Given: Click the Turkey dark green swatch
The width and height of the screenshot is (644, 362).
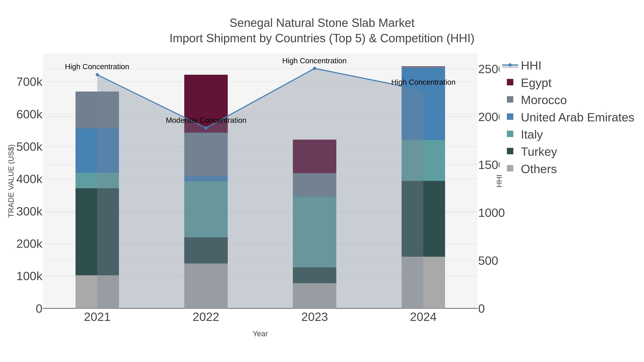Looking at the screenshot, I should (x=510, y=151).
